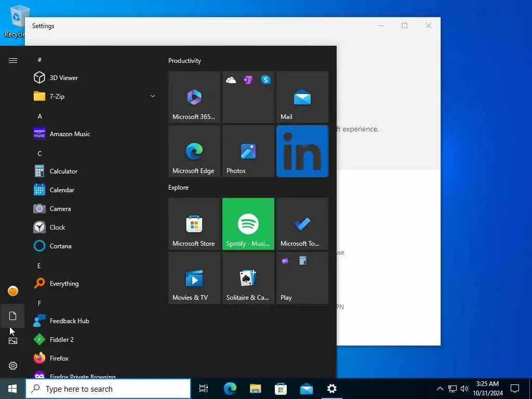Launch the Spotify tile
The image size is (532, 399).
(248, 224)
